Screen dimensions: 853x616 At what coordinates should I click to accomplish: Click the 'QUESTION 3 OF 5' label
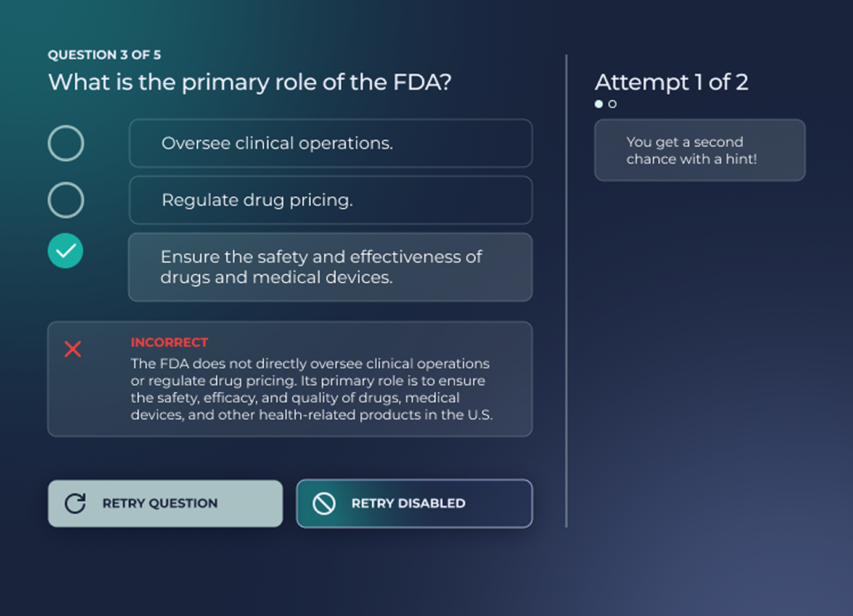tap(104, 55)
